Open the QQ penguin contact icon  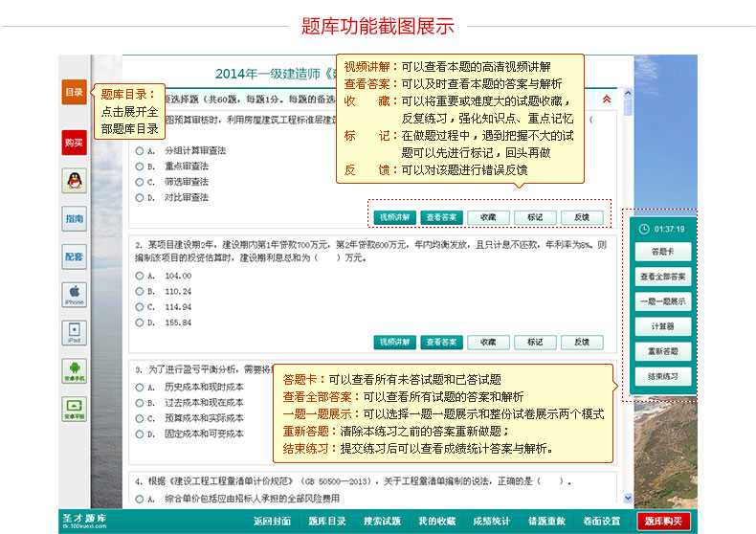(74, 180)
